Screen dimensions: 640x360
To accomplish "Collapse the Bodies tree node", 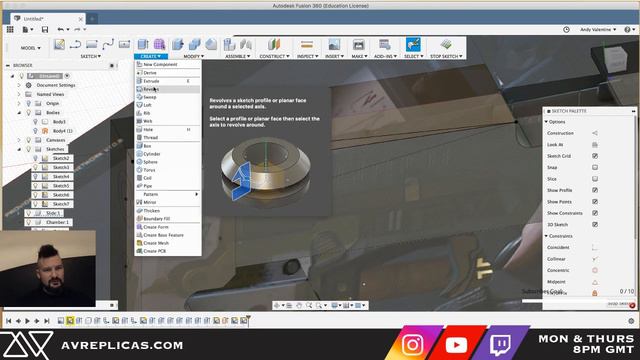I will [x=19, y=113].
